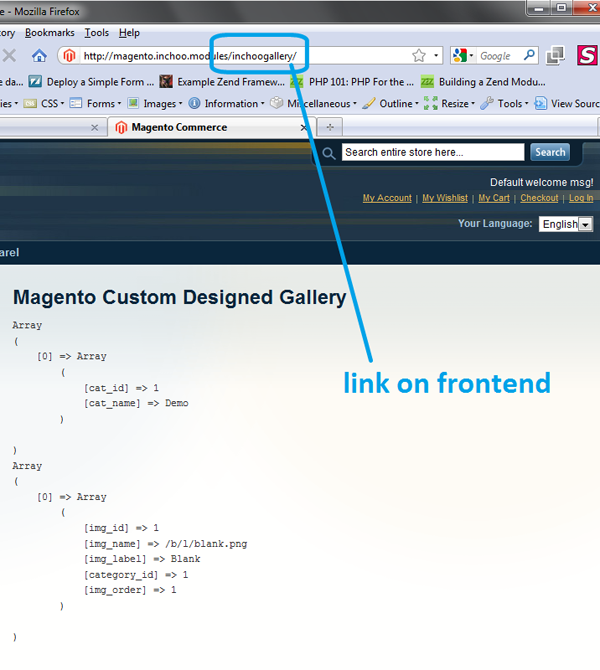Open 'Example Zend Framew...' bookmark

click(x=222, y=82)
